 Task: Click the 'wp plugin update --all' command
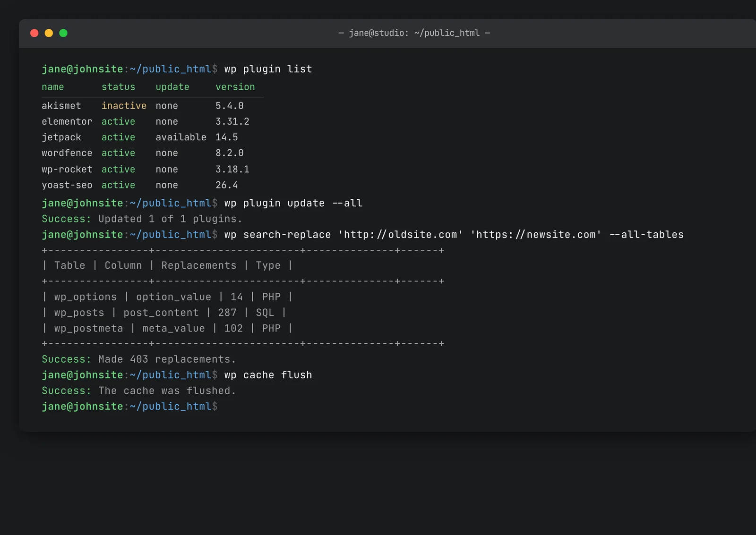(293, 203)
